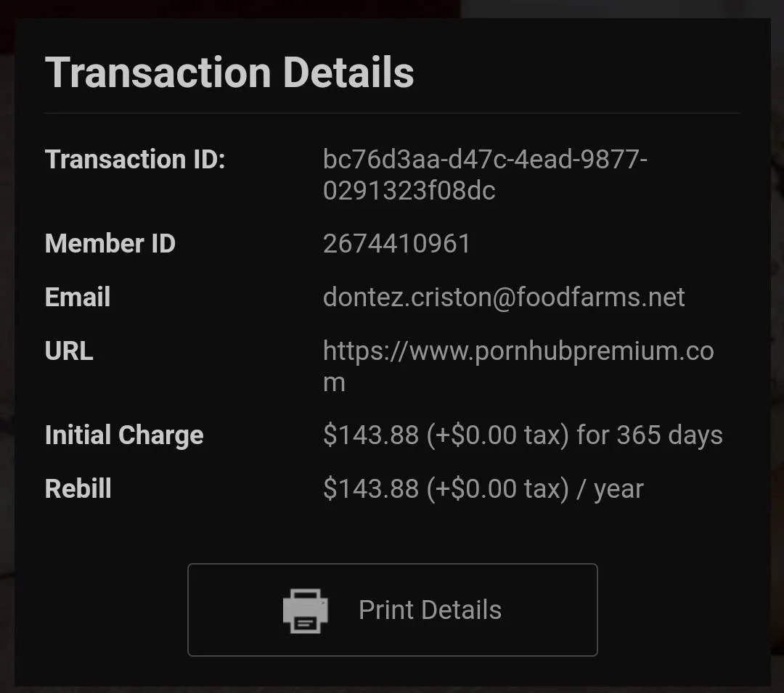Open the pornhubpremium.com URL link

[x=518, y=366]
